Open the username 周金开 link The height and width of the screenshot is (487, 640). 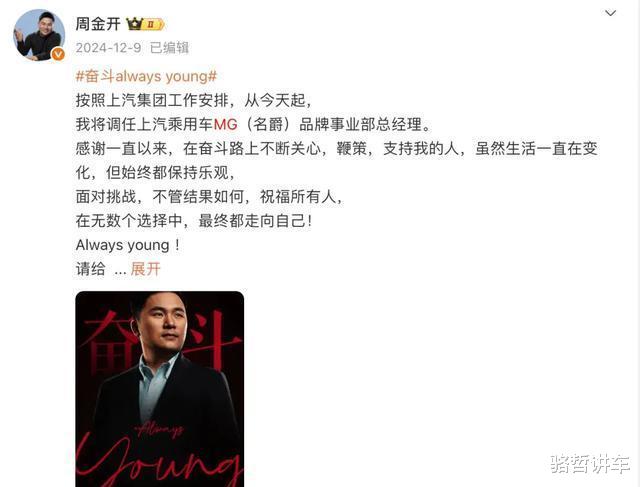[98, 24]
